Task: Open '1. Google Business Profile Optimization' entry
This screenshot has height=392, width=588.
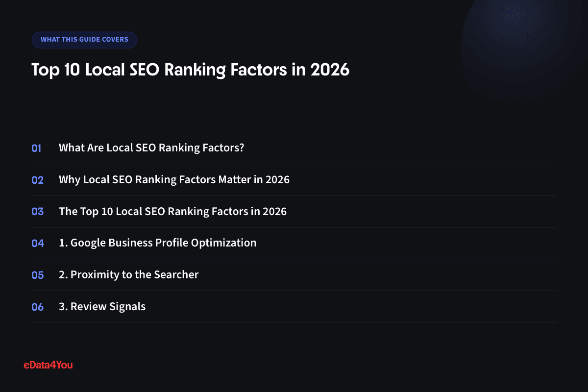Action: (158, 243)
